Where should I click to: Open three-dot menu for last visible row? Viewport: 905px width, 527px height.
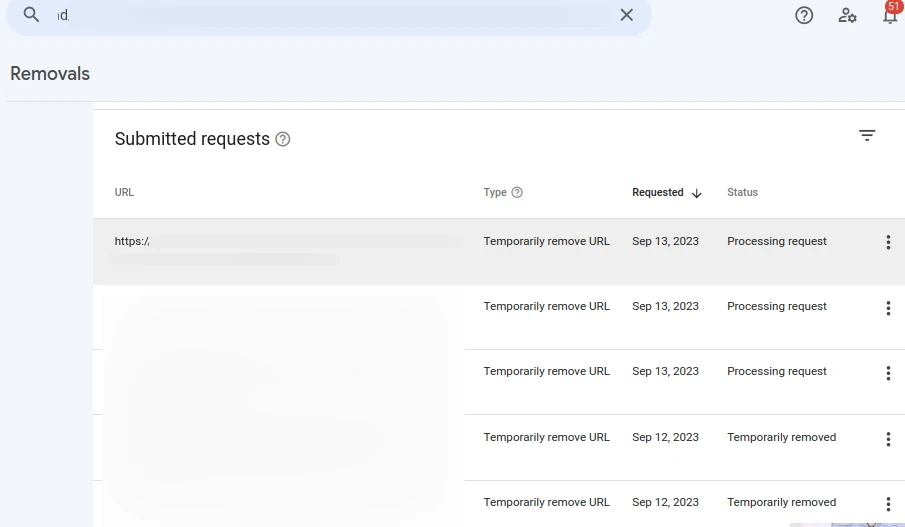tap(888, 504)
